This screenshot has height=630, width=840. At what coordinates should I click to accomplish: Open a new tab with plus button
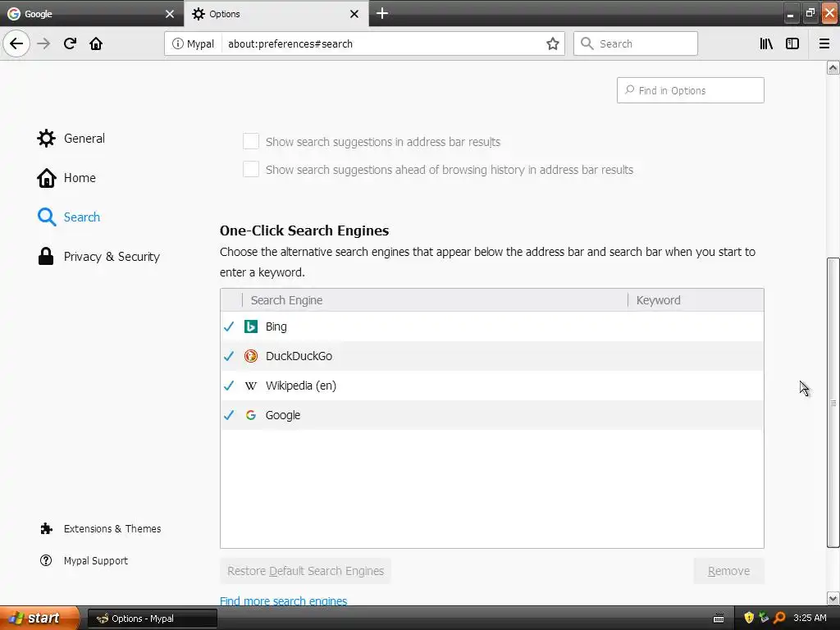[x=382, y=13]
